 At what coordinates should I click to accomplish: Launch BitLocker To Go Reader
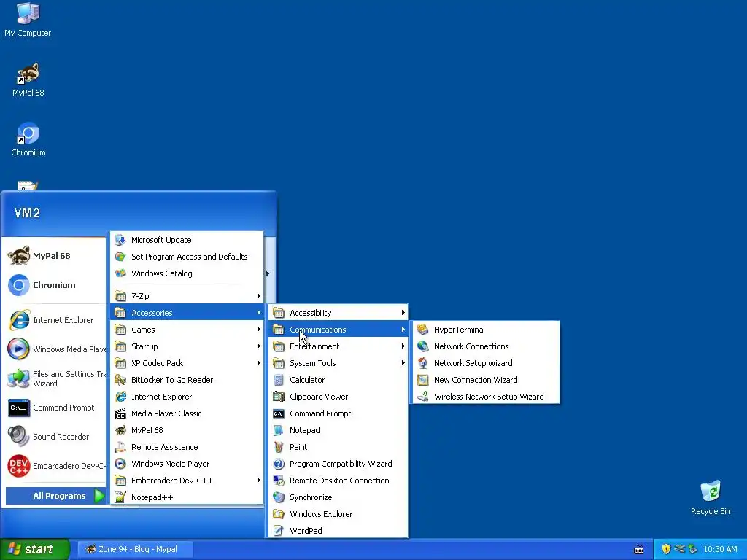[187, 379]
